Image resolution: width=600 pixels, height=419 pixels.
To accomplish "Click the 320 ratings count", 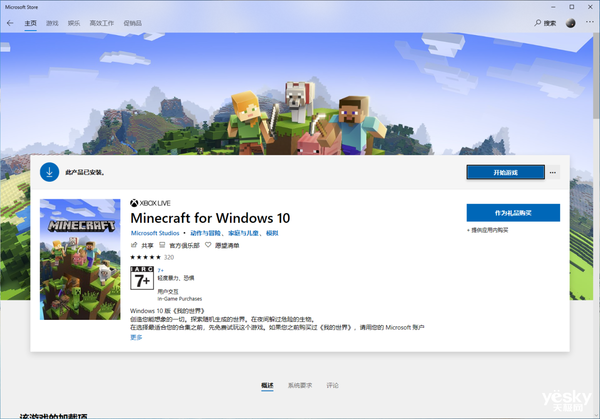I will point(169,257).
